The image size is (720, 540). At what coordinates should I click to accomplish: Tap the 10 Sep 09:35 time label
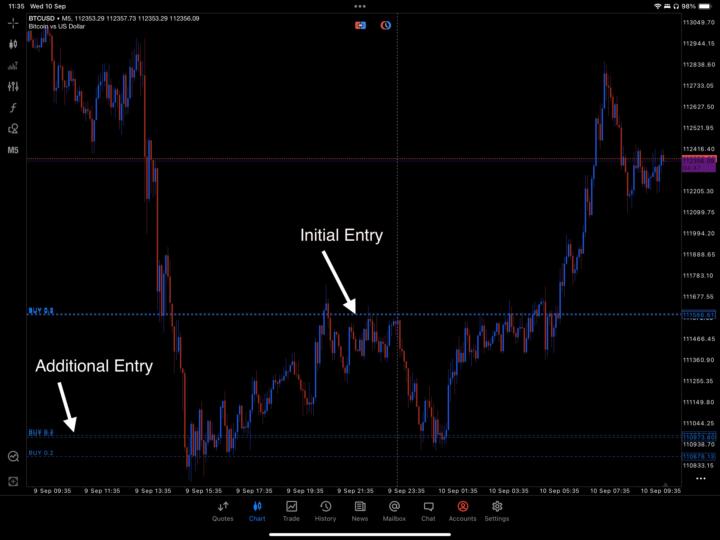(661, 491)
